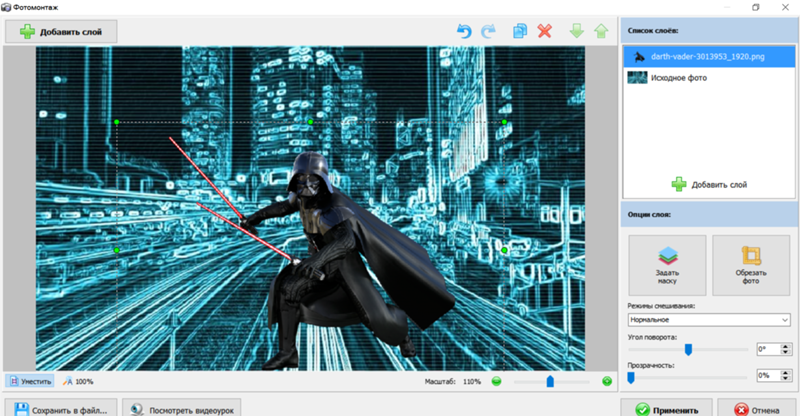800x416 pixels.
Task: Open the Задать маску option
Action: click(667, 265)
